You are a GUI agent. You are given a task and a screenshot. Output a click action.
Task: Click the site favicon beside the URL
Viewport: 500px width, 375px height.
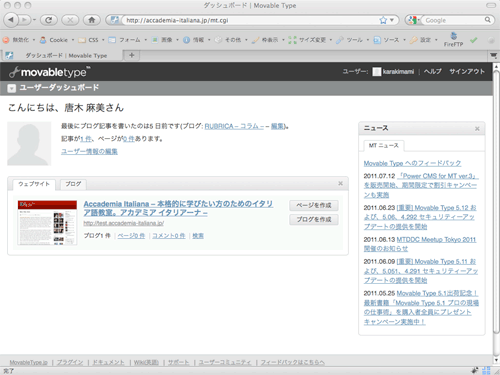tap(114, 20)
